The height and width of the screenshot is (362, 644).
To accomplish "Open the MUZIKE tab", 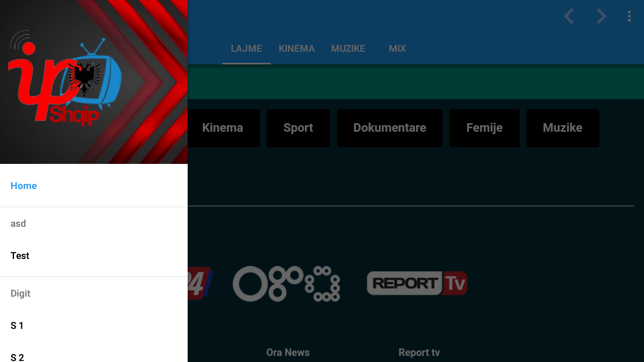I will click(x=348, y=49).
